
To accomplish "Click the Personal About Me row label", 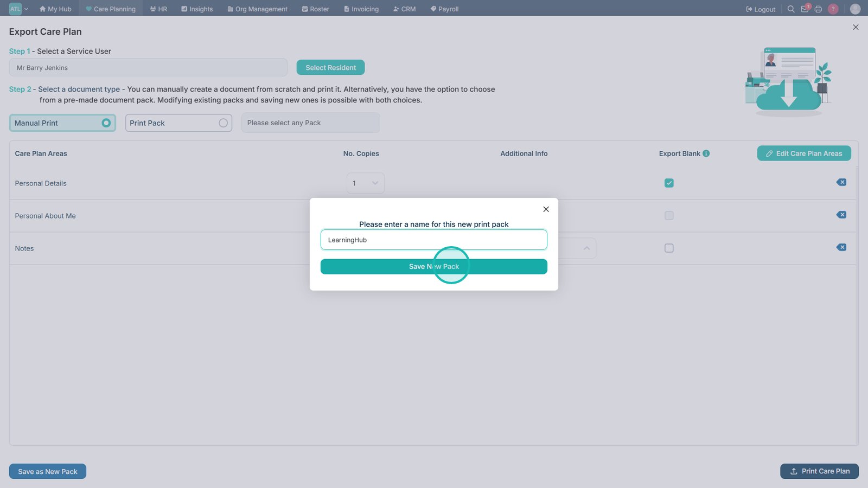I will (x=45, y=216).
